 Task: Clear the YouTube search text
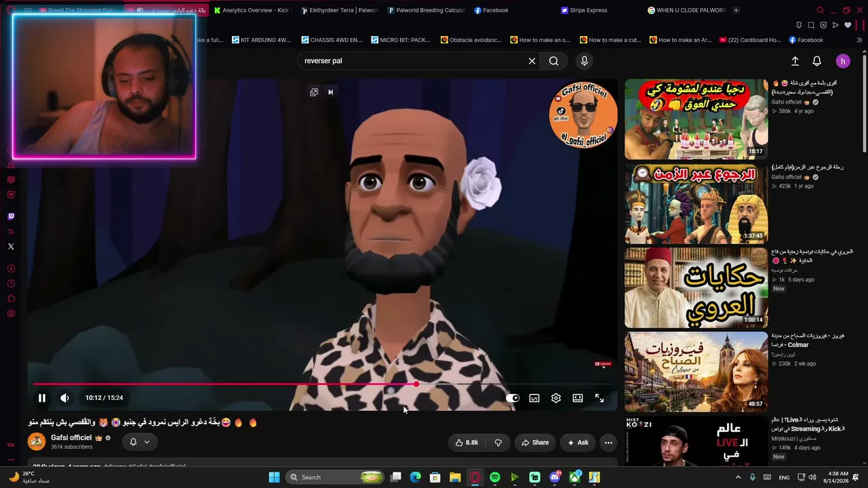[x=532, y=61]
